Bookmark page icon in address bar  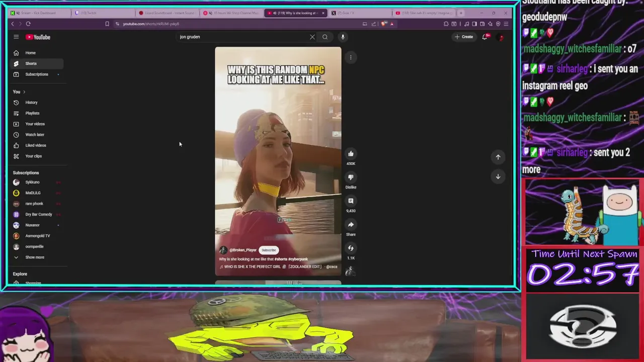pyautogui.click(x=107, y=24)
